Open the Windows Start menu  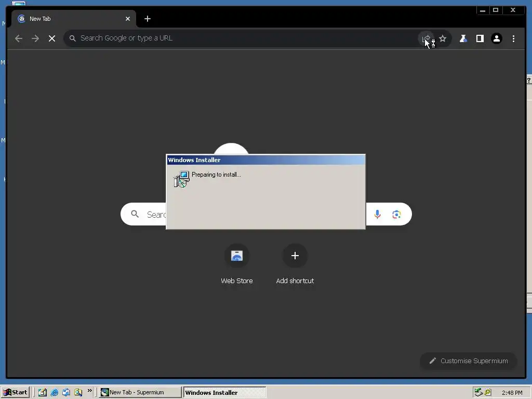15,392
